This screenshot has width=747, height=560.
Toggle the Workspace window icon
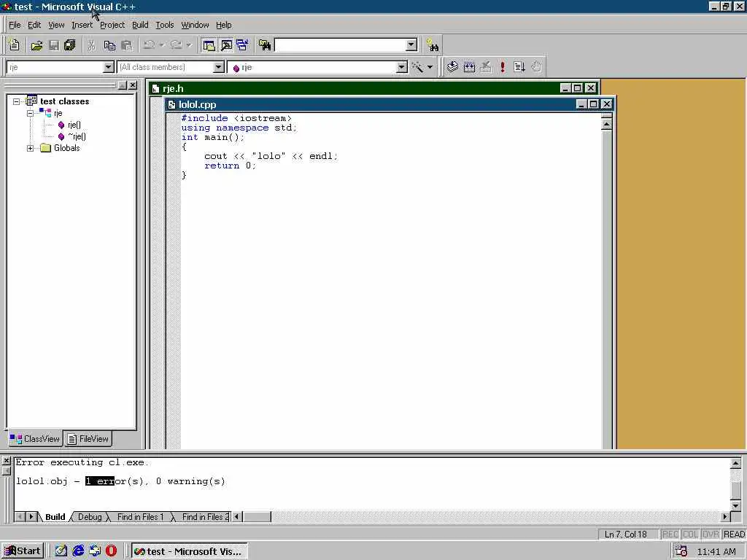pyautogui.click(x=209, y=45)
